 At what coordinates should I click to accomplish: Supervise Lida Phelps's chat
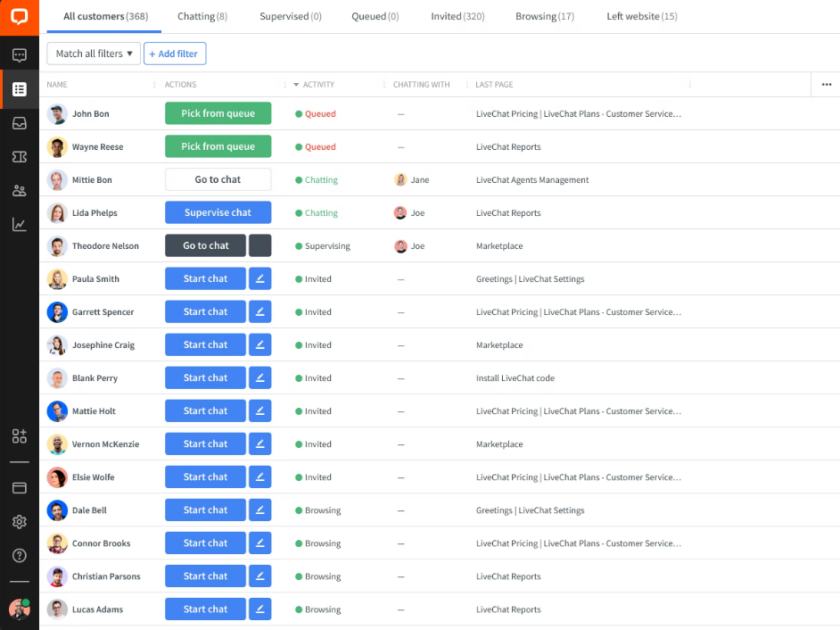coord(218,212)
